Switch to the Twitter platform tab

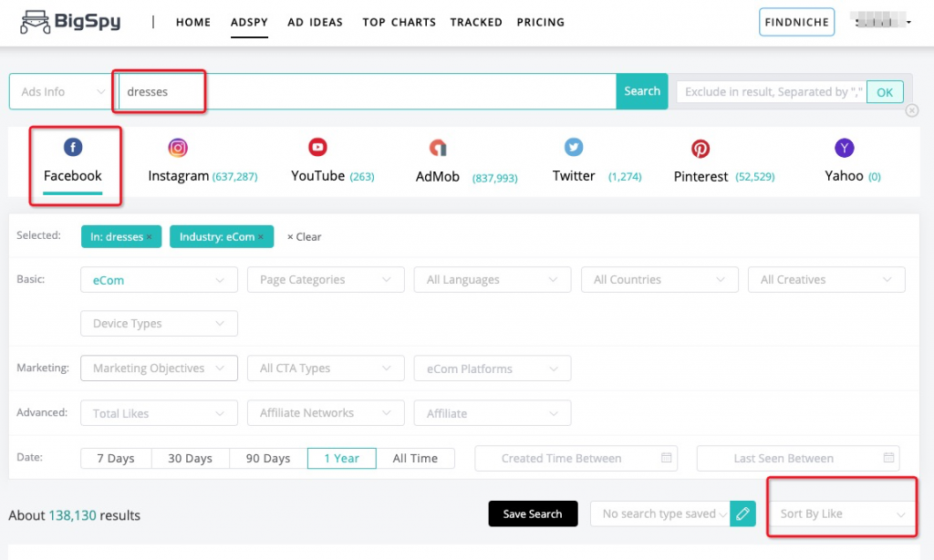(597, 162)
